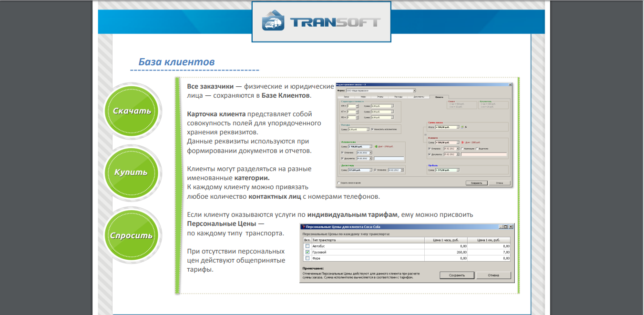The image size is (644, 315).
Task: Switch to the Заказ tab
Action: 347,97
